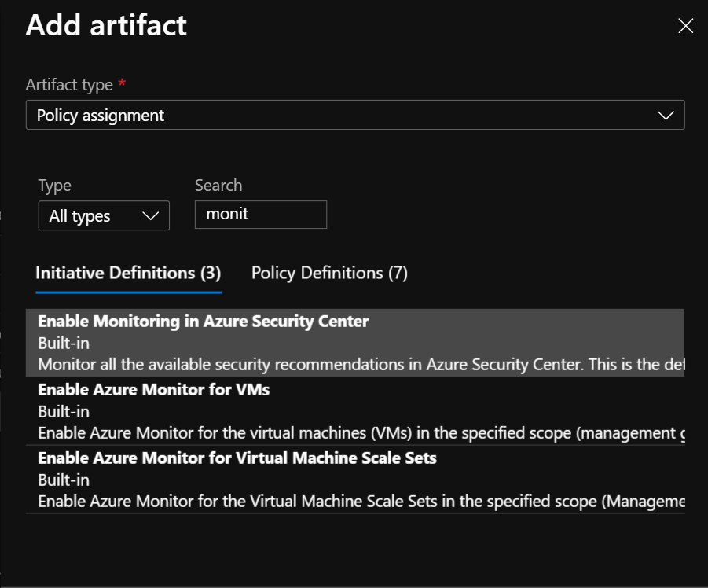Choose Enable Azure Monitor for VMs initiative
This screenshot has width=708, height=588.
pyautogui.click(x=153, y=389)
